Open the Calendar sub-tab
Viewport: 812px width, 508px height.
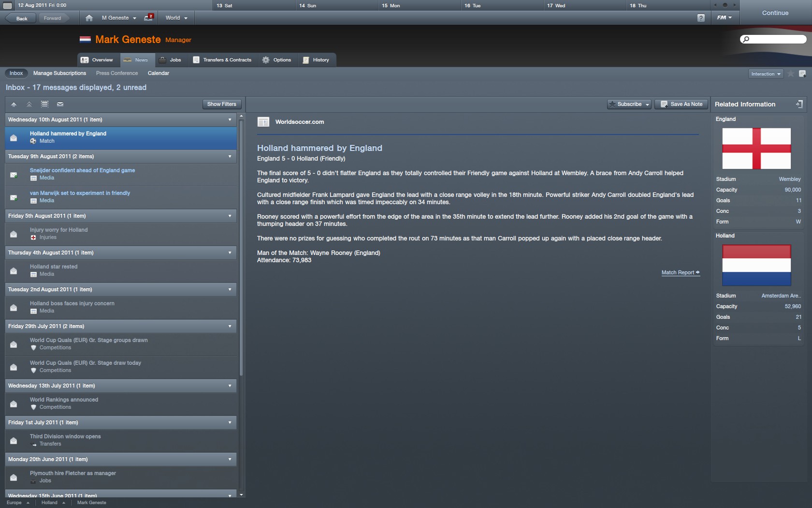click(158, 73)
